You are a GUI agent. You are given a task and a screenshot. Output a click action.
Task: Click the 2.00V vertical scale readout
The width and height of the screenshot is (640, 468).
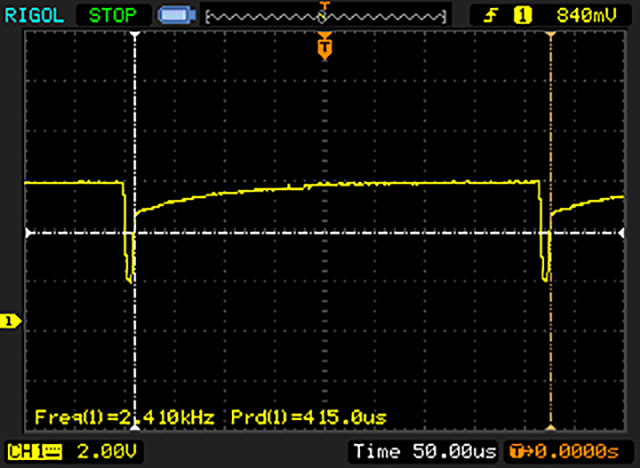click(x=107, y=451)
